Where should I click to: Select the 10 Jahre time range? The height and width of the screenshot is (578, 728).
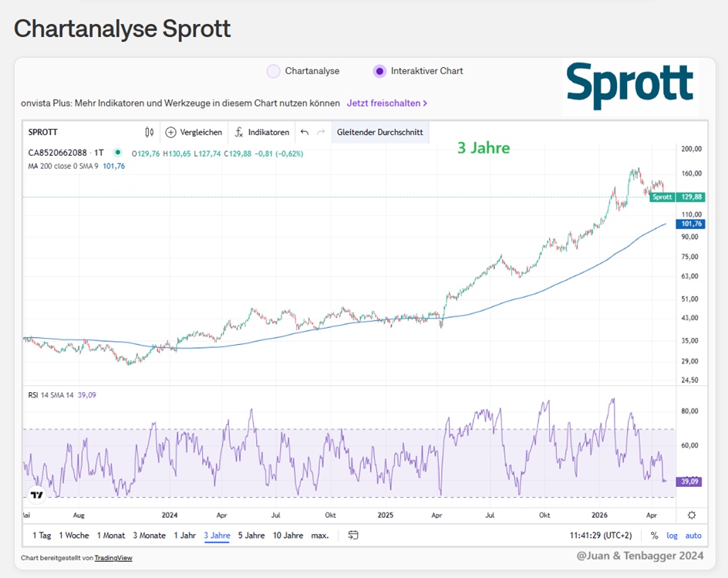tap(288, 536)
